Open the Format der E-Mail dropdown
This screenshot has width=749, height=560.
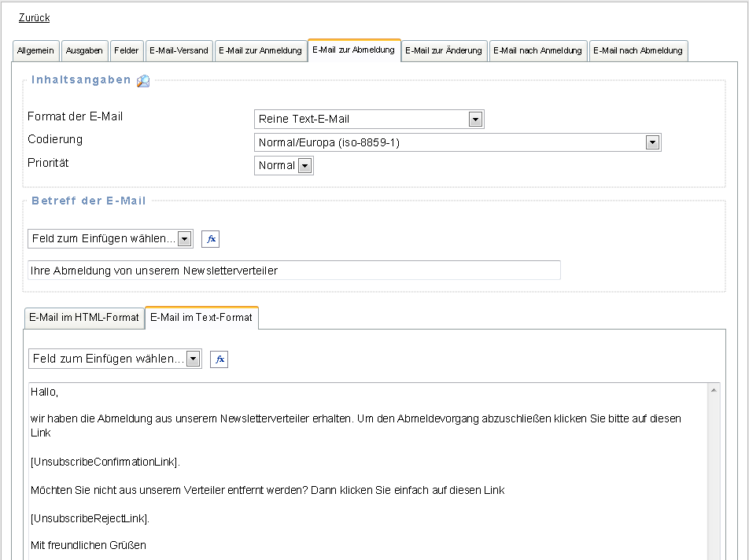click(369, 120)
